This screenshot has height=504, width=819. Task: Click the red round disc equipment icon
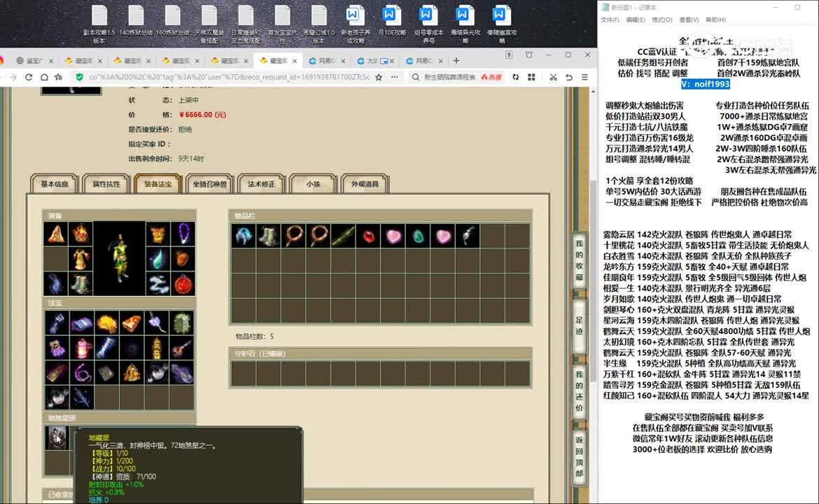tap(183, 284)
